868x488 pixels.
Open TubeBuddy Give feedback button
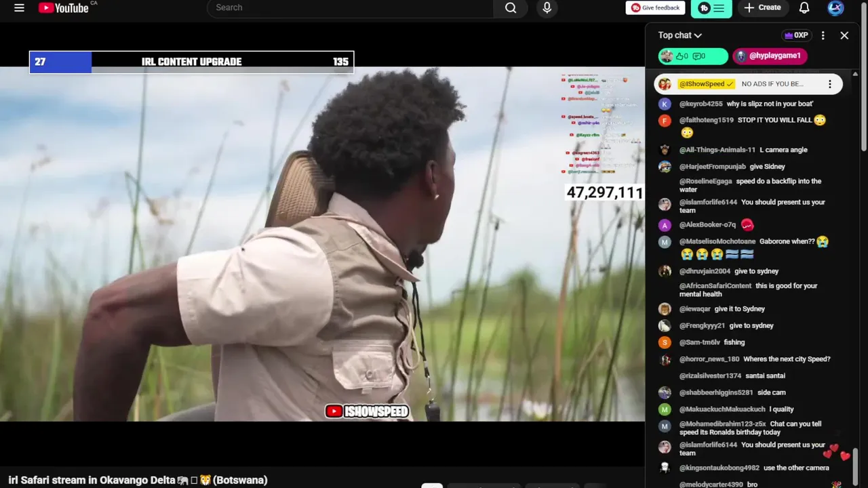pyautogui.click(x=655, y=8)
